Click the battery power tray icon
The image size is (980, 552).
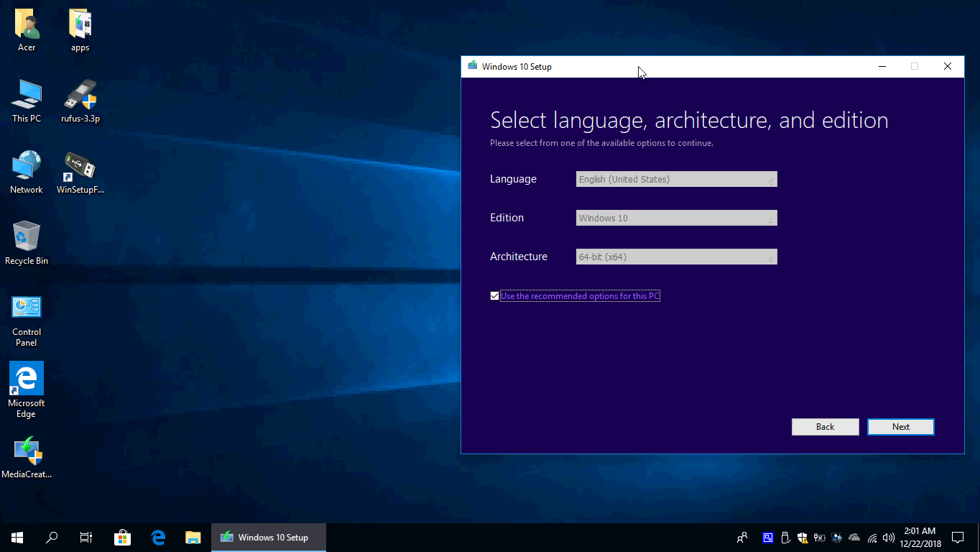pyautogui.click(x=820, y=538)
